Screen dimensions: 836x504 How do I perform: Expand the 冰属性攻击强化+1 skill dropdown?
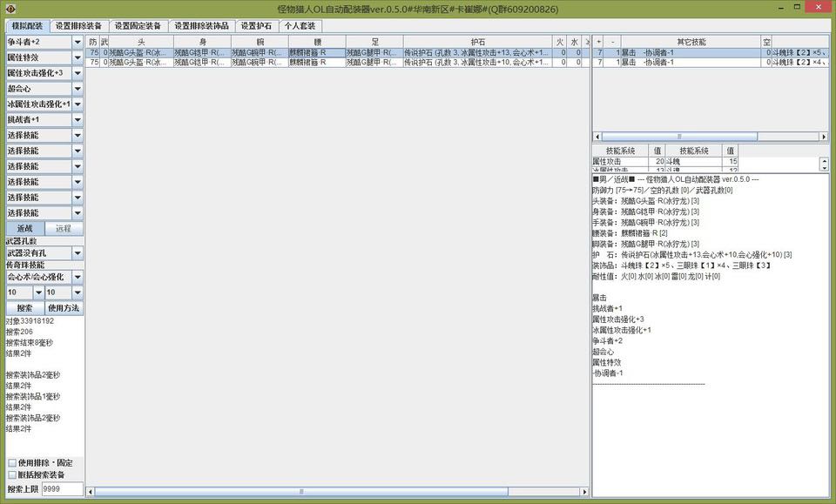pyautogui.click(x=78, y=104)
